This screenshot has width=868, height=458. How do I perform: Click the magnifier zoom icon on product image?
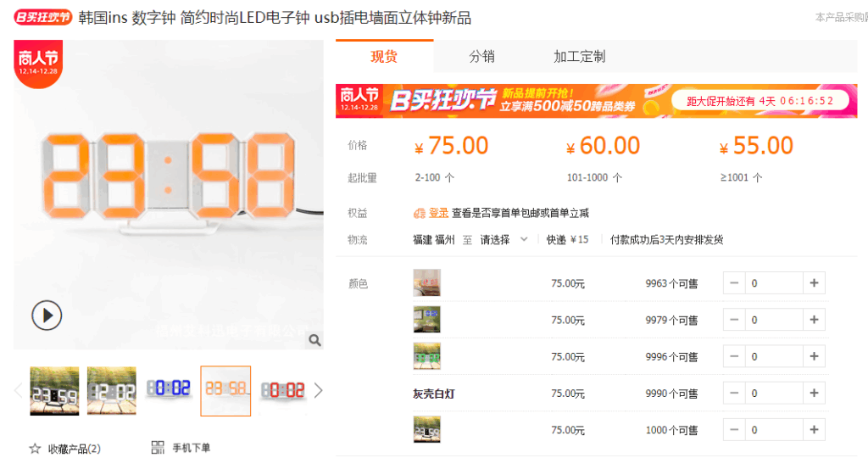tap(314, 340)
